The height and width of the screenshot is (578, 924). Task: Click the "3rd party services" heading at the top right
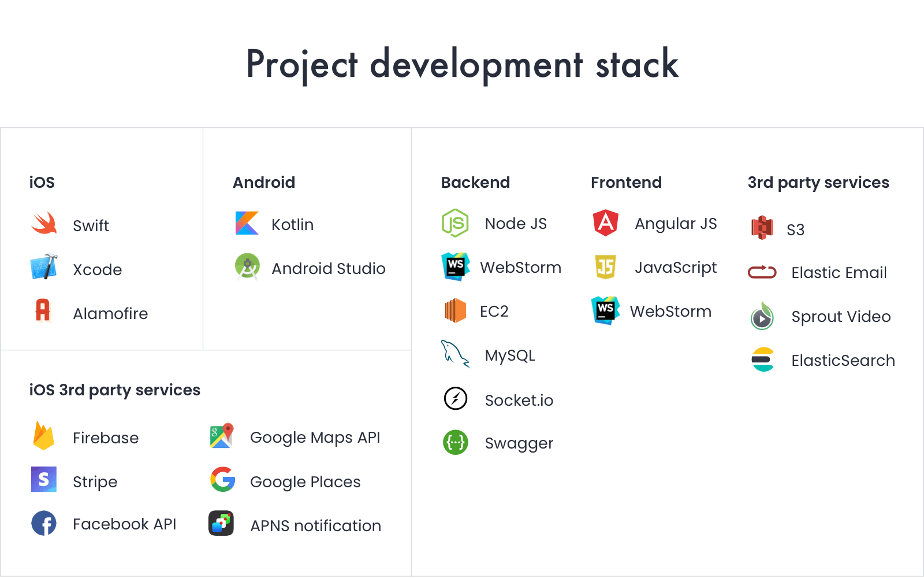818,183
